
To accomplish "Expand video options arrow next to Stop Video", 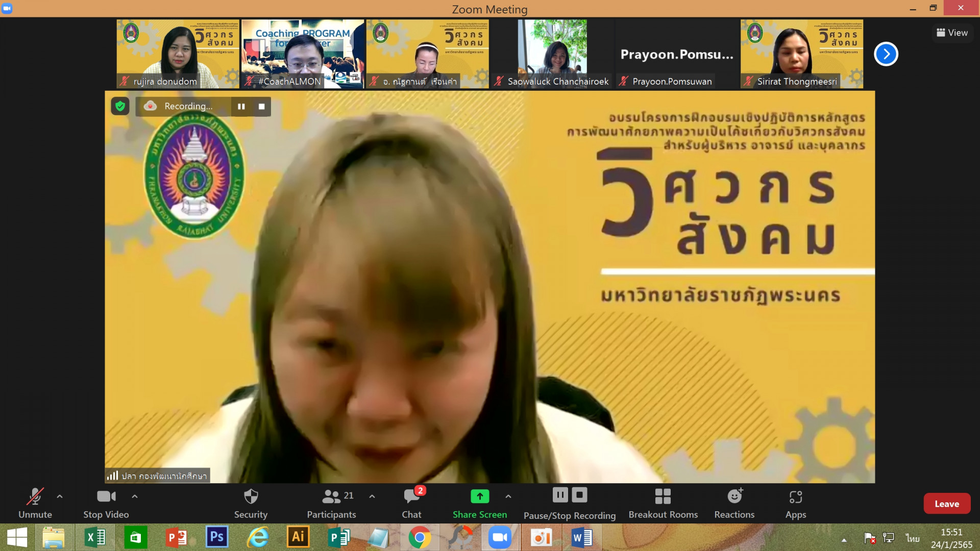I will [x=135, y=496].
